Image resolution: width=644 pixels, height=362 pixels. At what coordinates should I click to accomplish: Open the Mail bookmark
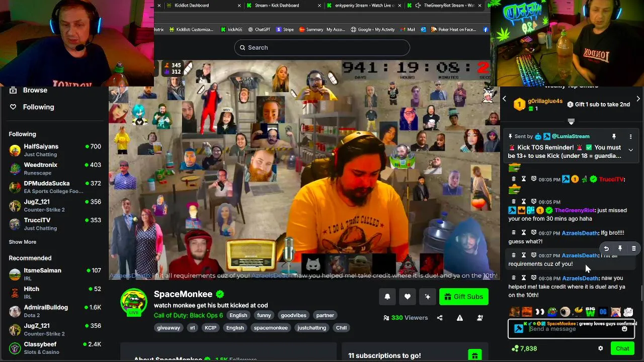pyautogui.click(x=408, y=30)
